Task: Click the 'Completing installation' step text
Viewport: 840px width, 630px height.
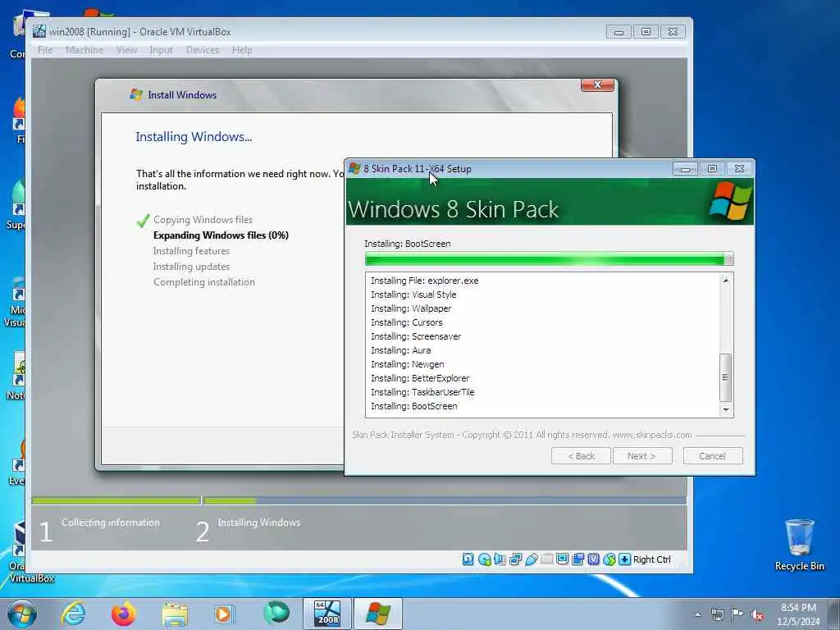Action: click(204, 282)
